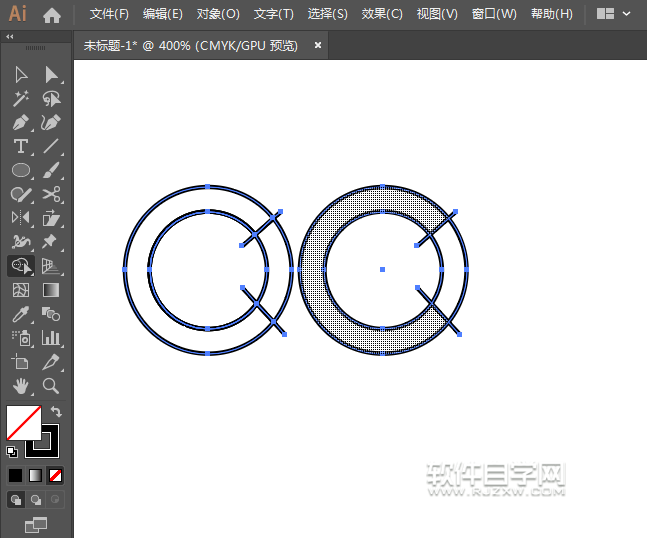Open the 编辑(E) menu
Image resolution: width=647 pixels, height=538 pixels.
click(163, 14)
